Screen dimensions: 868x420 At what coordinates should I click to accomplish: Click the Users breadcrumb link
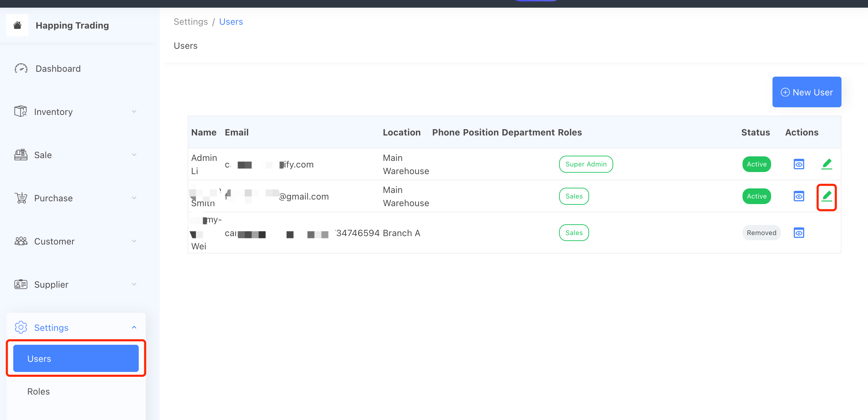(231, 22)
